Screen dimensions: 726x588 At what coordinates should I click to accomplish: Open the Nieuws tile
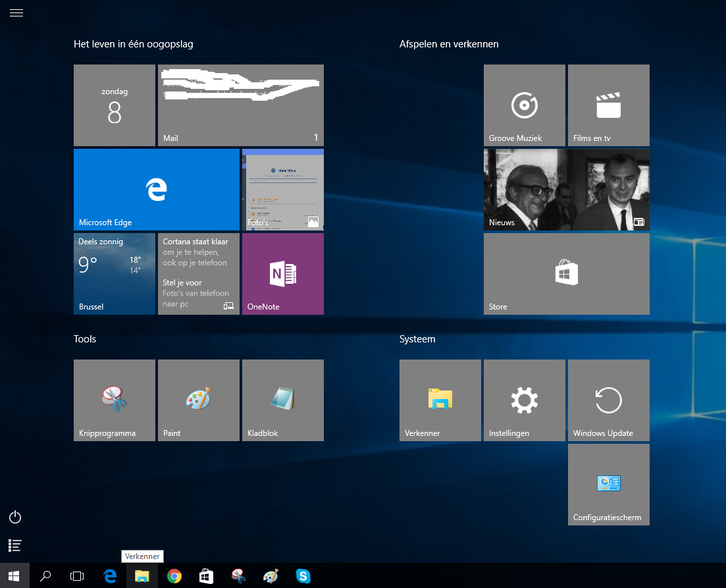pos(567,190)
